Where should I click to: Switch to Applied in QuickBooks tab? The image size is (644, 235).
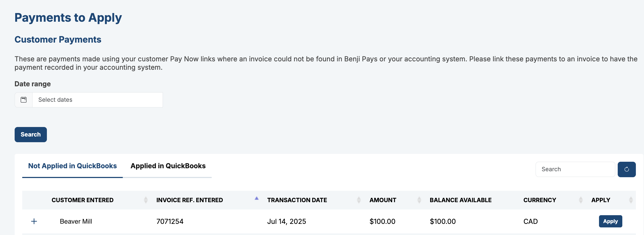pyautogui.click(x=168, y=166)
